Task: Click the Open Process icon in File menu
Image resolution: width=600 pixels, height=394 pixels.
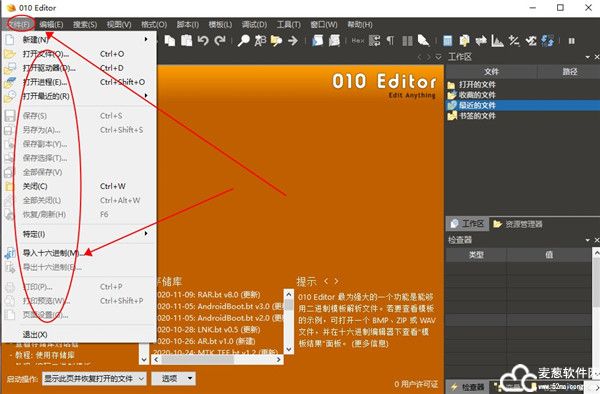Action: (x=10, y=82)
